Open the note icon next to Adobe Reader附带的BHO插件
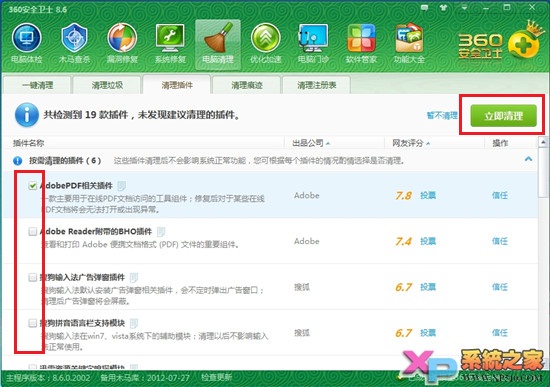This screenshot has height=387, width=550. point(161,232)
